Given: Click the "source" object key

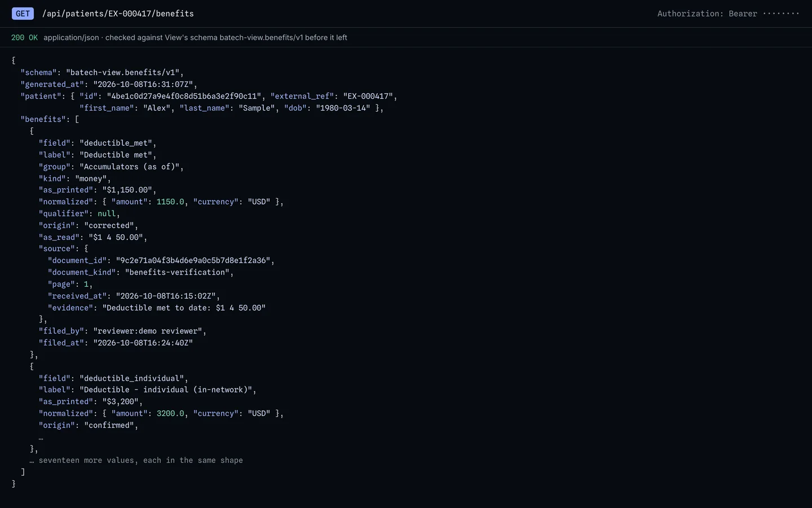Looking at the screenshot, I should pyautogui.click(x=57, y=248).
